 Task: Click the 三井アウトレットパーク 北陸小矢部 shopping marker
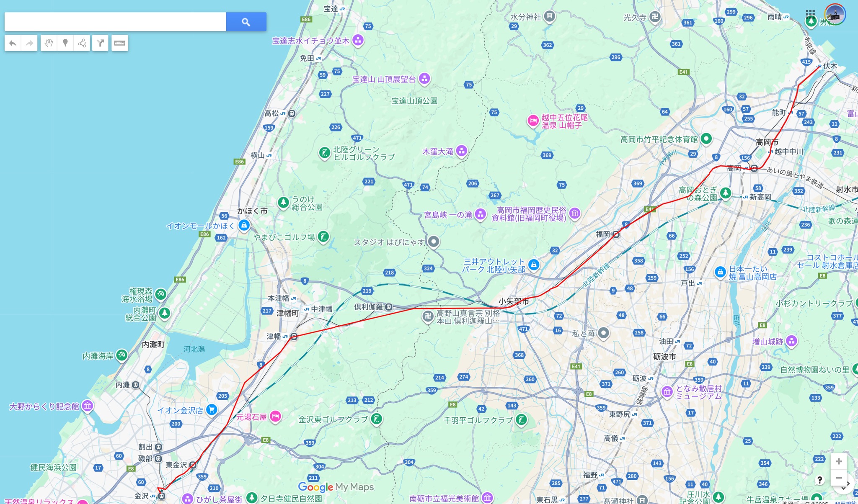tap(533, 265)
